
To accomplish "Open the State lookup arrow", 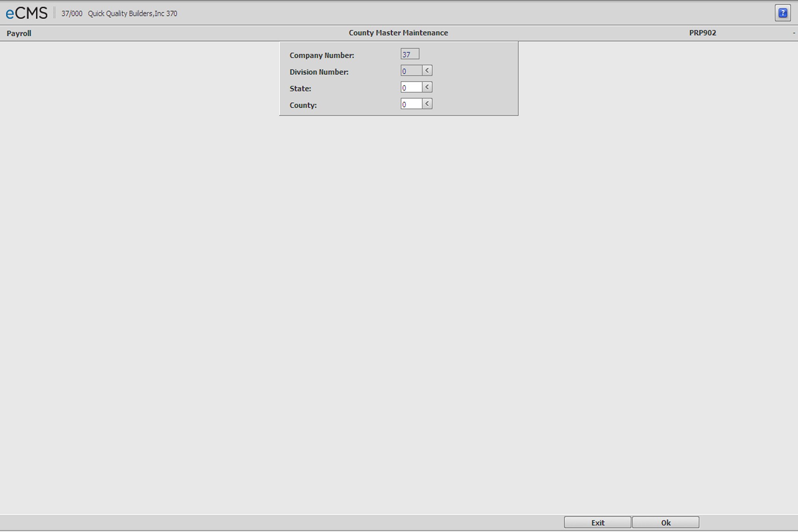I will [x=427, y=87].
